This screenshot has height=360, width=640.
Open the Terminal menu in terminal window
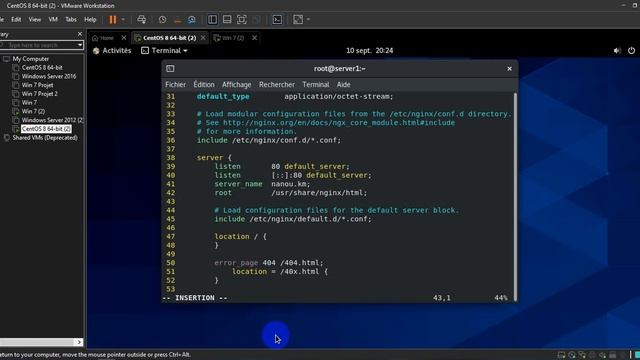click(316, 84)
